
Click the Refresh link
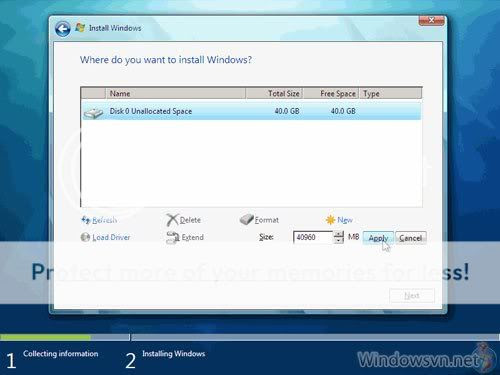[x=105, y=220]
